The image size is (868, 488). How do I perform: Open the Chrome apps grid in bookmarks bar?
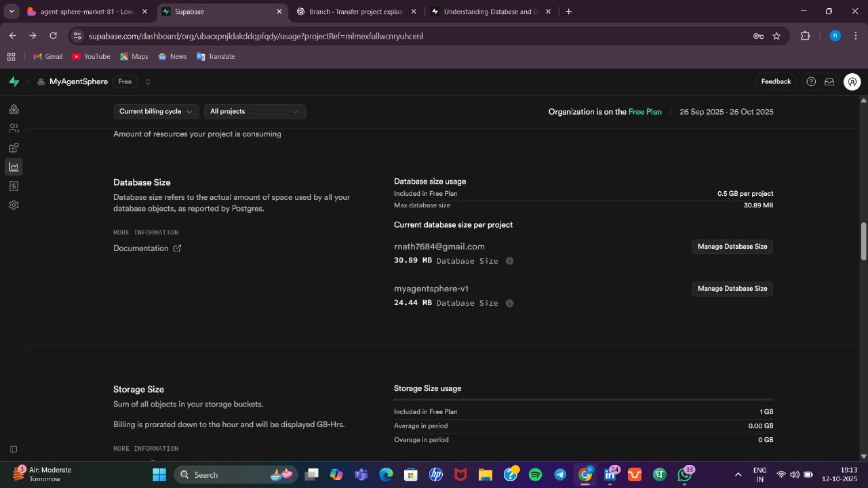[x=11, y=57]
